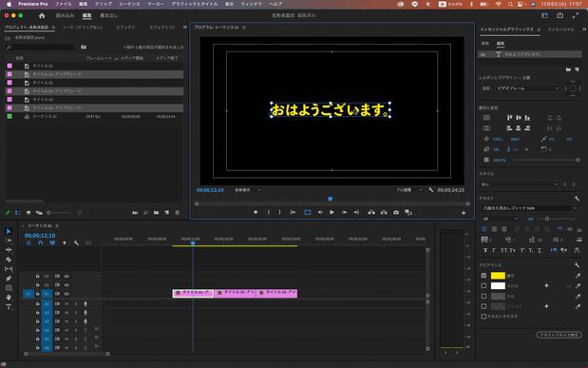Image resolution: width=588 pixels, height=368 pixels.
Task: Open the ウィンドウ menu
Action: coord(251,4)
